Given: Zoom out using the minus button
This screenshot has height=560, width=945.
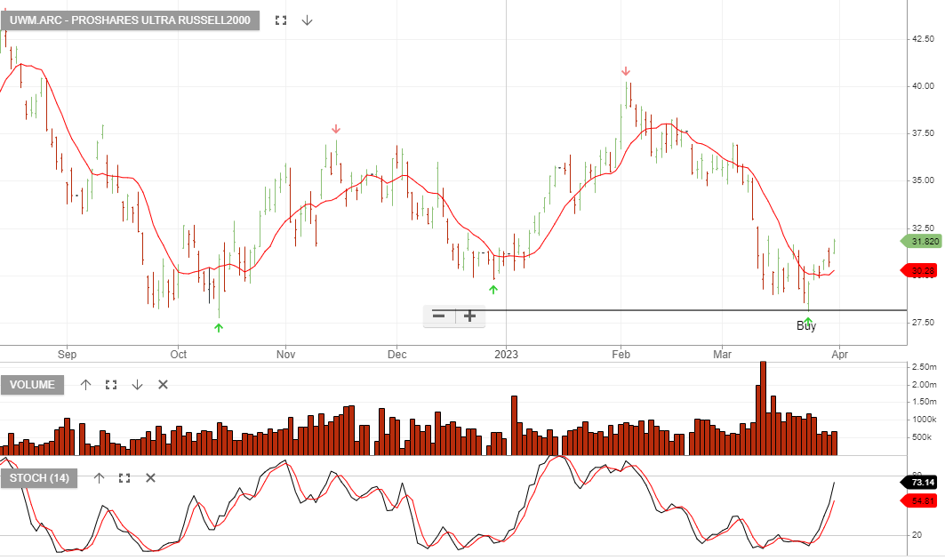Looking at the screenshot, I should click(438, 316).
